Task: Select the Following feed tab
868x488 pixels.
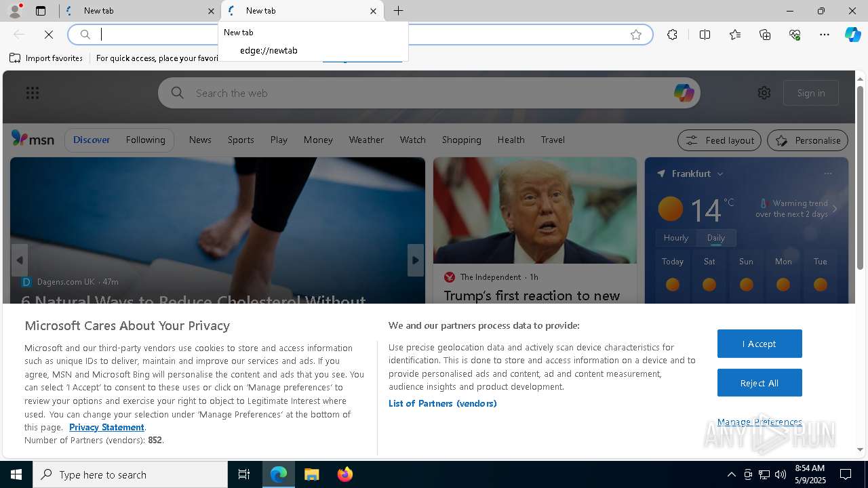Action: (x=145, y=140)
